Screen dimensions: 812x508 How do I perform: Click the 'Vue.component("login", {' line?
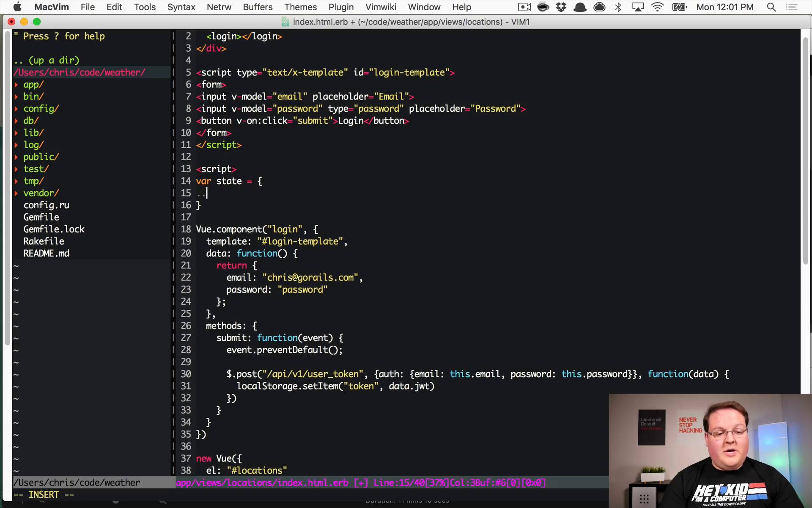tap(257, 229)
